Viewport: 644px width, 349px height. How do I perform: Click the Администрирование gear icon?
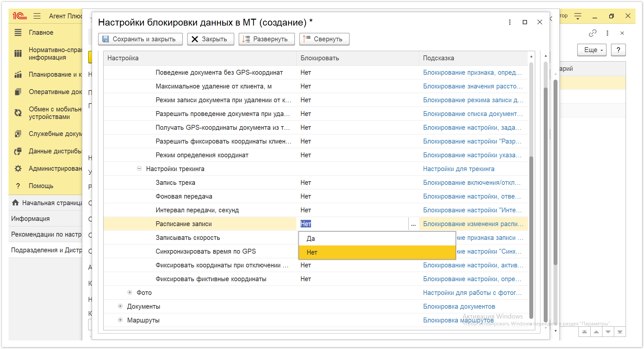(x=18, y=168)
